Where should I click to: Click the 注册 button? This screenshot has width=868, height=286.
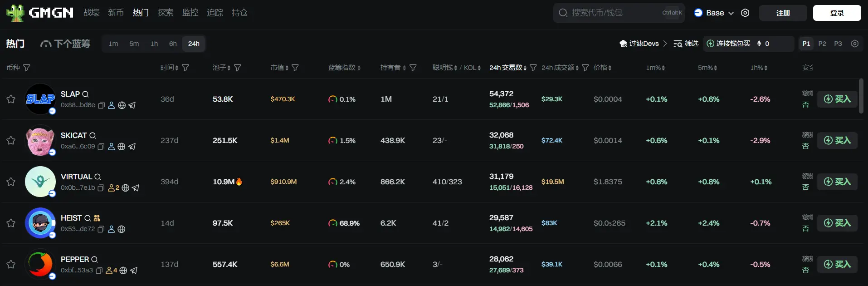point(783,13)
